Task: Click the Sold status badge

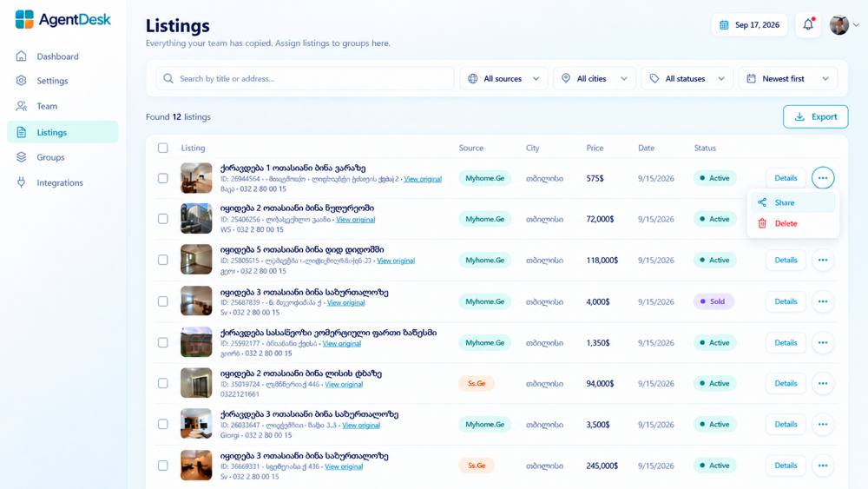Action: 713,301
